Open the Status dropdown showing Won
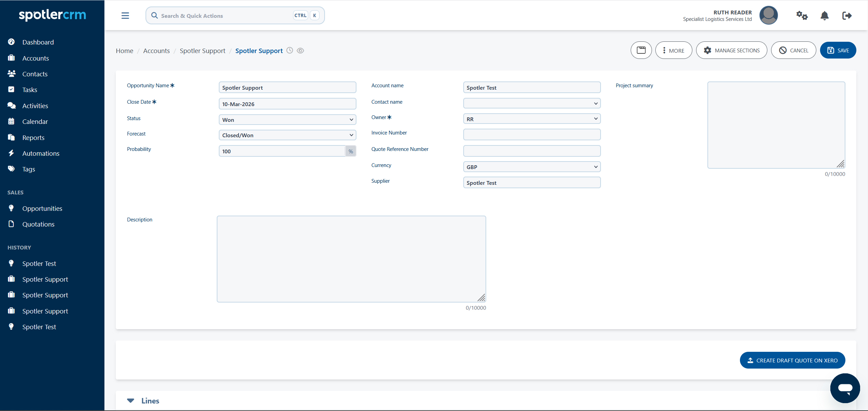The image size is (868, 411). pyautogui.click(x=287, y=120)
